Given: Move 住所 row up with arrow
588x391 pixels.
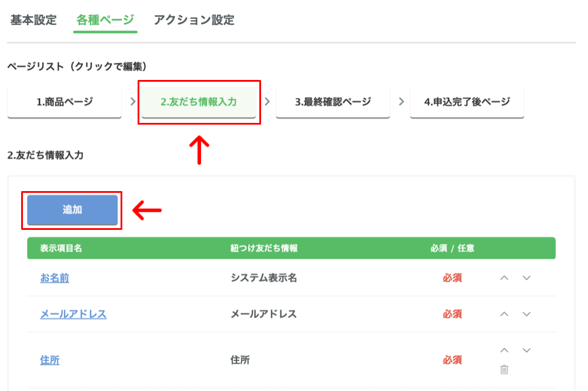Looking at the screenshot, I should point(504,350).
